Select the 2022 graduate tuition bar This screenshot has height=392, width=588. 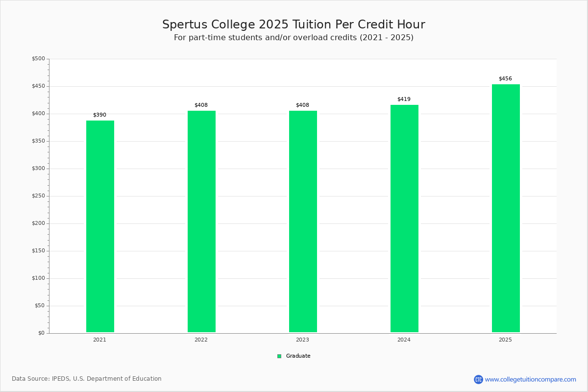point(201,221)
